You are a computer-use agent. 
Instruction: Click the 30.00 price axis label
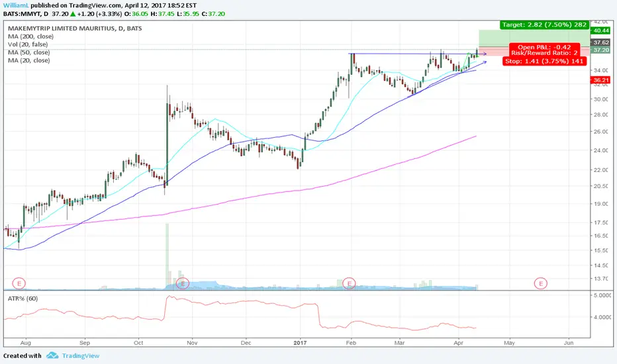(x=601, y=99)
